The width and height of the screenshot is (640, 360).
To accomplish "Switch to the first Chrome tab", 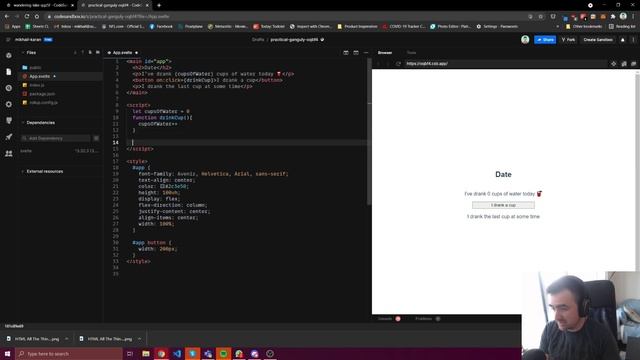I will tap(39, 5).
